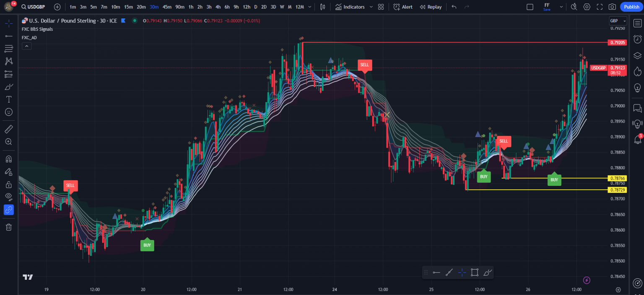Collapse the indicator legend chevron
Viewport: 644px width, 295px height.
pyautogui.click(x=26, y=46)
